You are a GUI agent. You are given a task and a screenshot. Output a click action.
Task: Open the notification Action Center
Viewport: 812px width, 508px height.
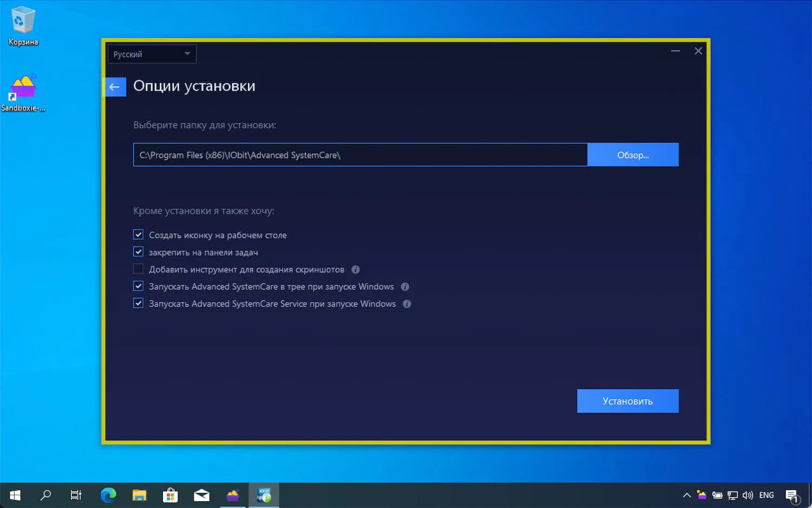[793, 496]
